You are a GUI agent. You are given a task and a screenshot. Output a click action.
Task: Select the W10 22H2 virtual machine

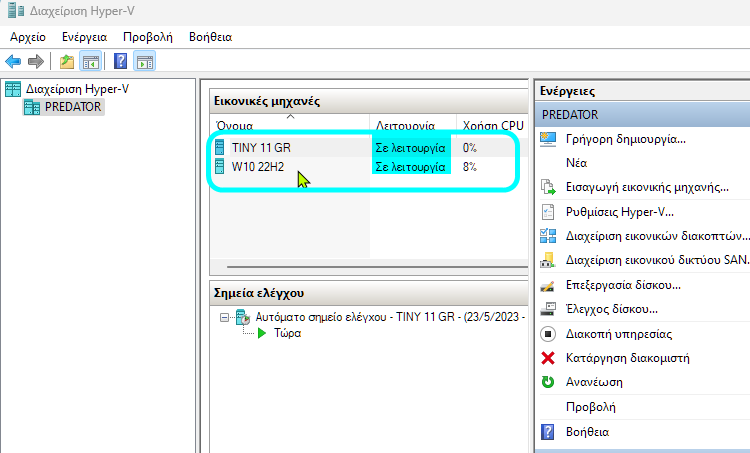[258, 167]
